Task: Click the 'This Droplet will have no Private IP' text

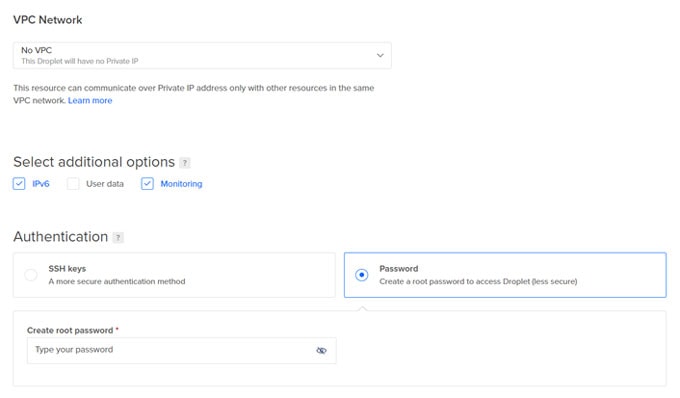Action: [80, 61]
